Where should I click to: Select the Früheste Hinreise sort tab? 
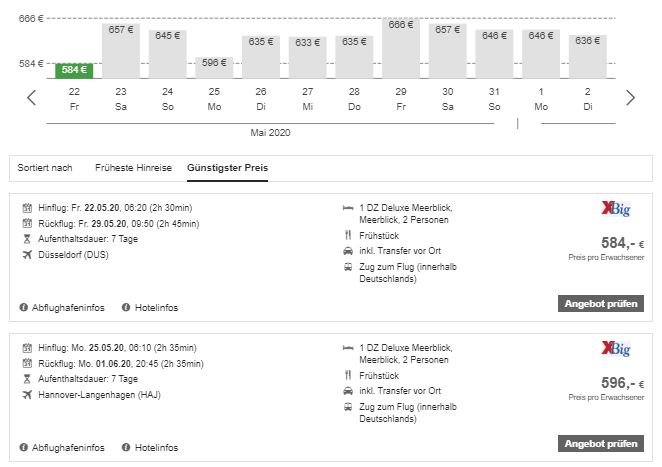[x=134, y=166]
